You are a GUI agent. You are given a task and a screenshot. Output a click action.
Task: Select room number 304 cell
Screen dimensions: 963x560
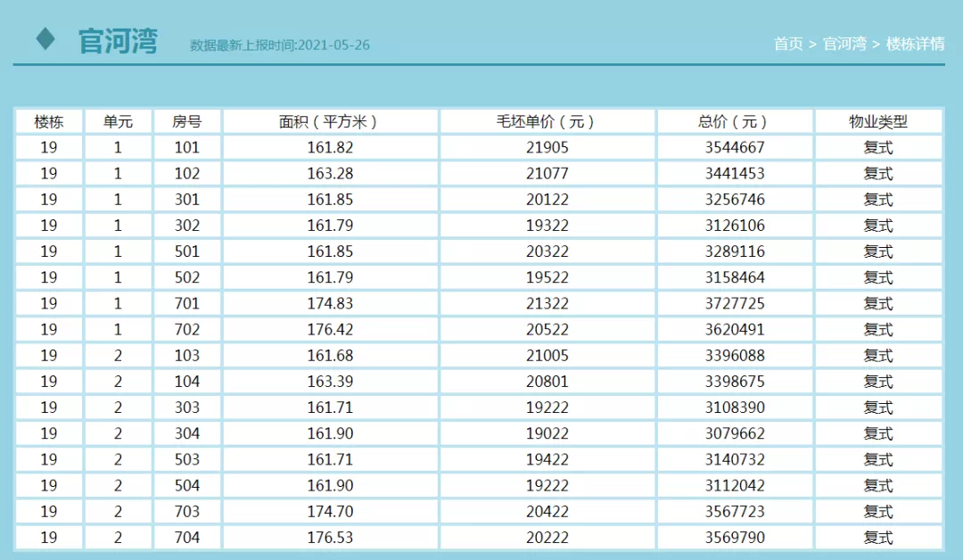click(x=186, y=433)
